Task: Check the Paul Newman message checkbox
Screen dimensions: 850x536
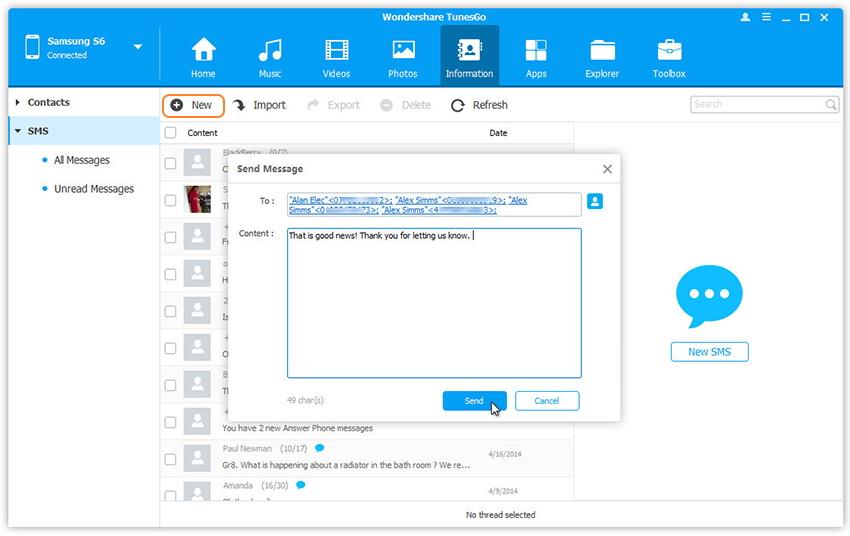Action: 170,459
